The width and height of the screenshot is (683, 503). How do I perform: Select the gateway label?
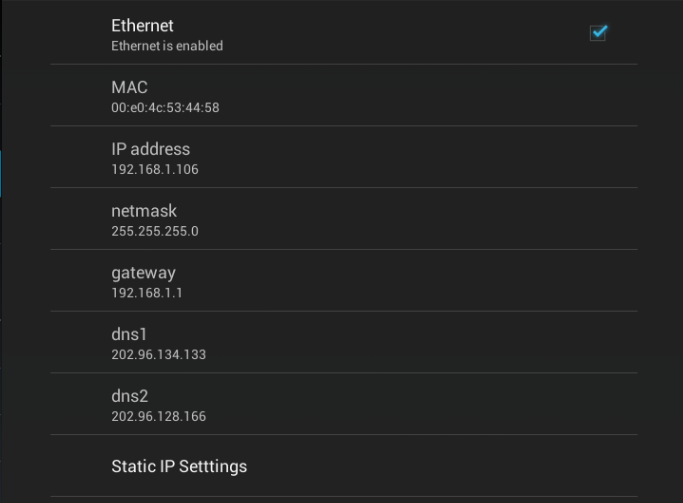pyautogui.click(x=144, y=273)
